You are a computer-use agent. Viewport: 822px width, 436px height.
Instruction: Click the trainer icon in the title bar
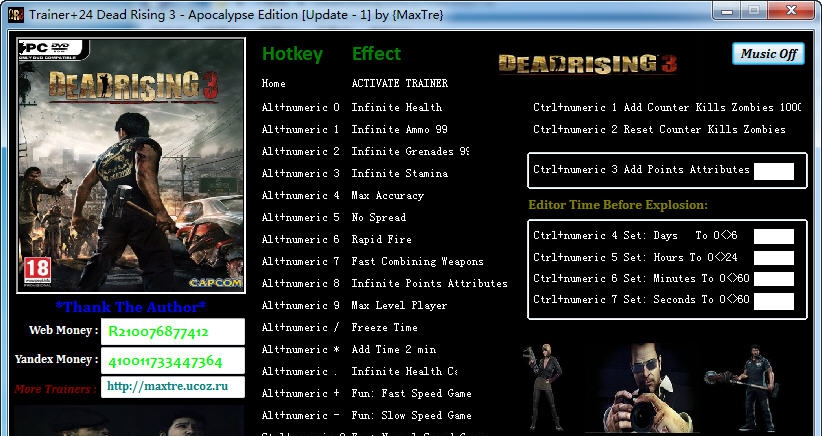[16, 14]
